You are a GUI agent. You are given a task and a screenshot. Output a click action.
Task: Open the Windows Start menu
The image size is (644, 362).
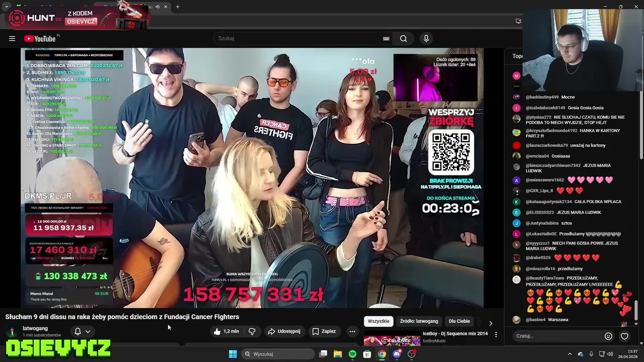[233, 354]
